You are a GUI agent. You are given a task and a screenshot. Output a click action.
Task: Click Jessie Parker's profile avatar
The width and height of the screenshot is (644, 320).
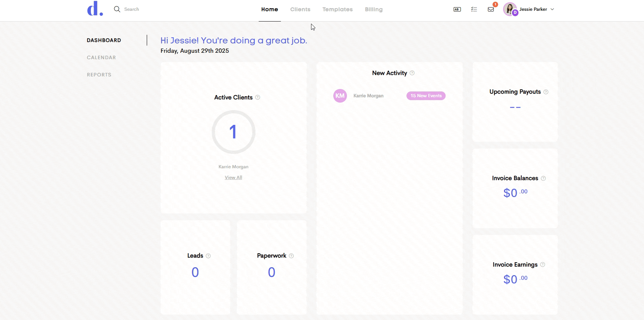click(510, 9)
